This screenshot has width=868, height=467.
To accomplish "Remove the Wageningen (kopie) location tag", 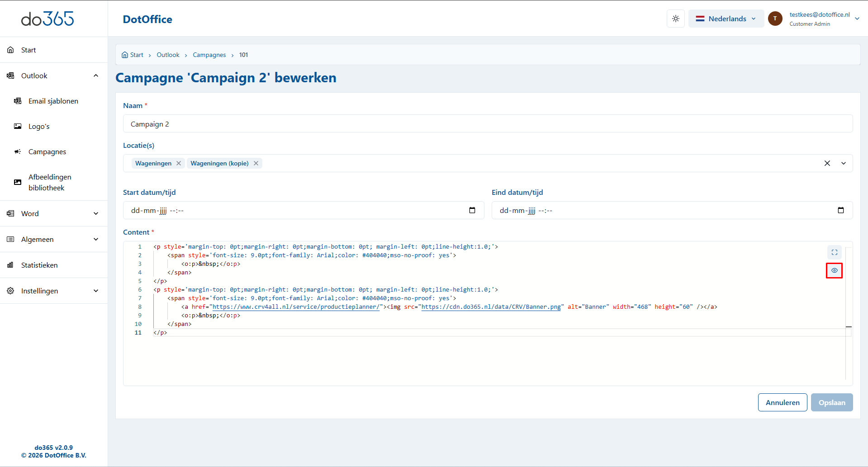I will [x=256, y=163].
